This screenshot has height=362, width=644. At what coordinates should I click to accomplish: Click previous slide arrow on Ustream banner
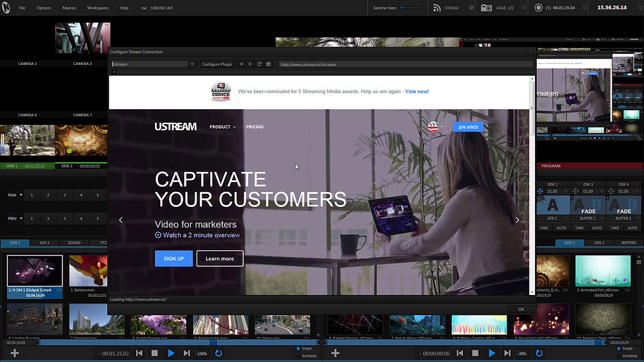point(121,220)
